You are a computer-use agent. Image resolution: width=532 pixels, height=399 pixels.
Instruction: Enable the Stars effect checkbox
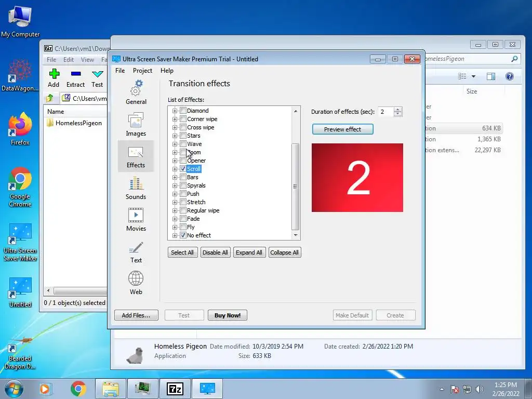tap(183, 136)
